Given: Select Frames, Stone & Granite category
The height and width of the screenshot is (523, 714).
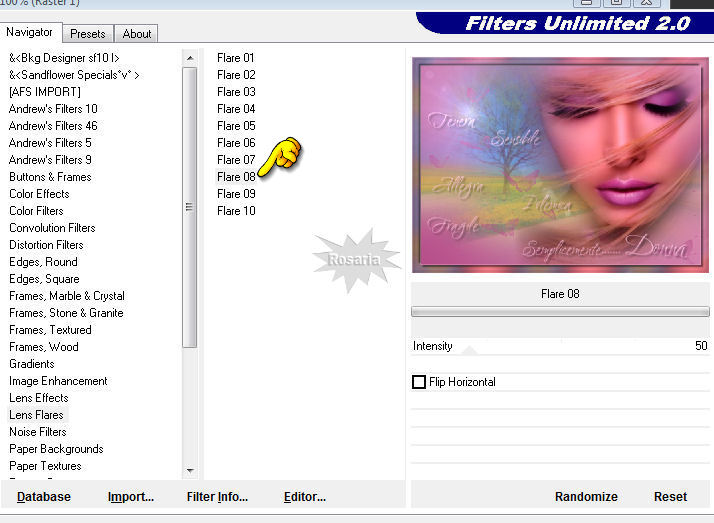Looking at the screenshot, I should click(66, 313).
